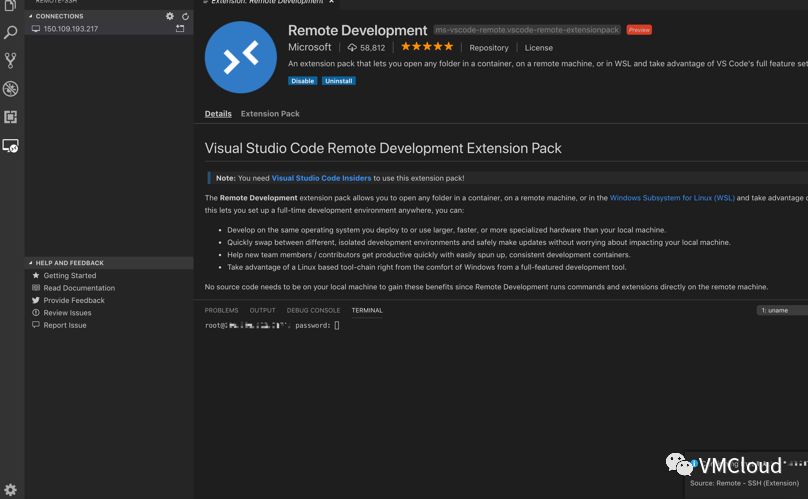Open the terminal selector '1: uname' dropdown
Screen dimensions: 808x499
click(x=782, y=310)
